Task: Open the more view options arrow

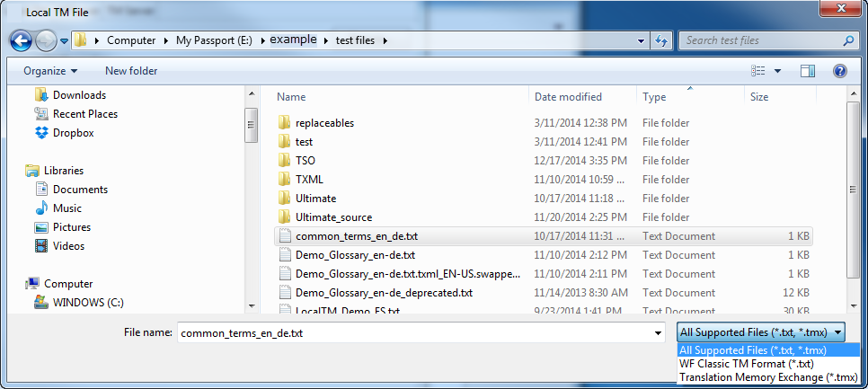Action: point(777,71)
